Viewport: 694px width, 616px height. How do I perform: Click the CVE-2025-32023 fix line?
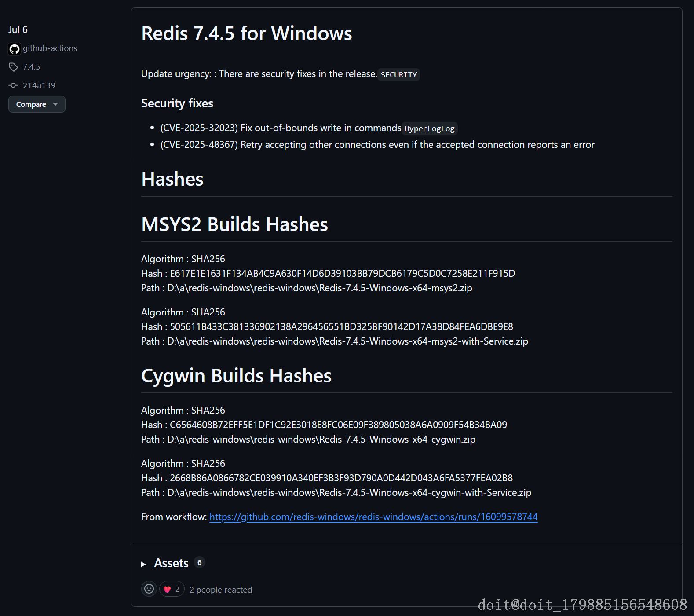[x=309, y=128]
